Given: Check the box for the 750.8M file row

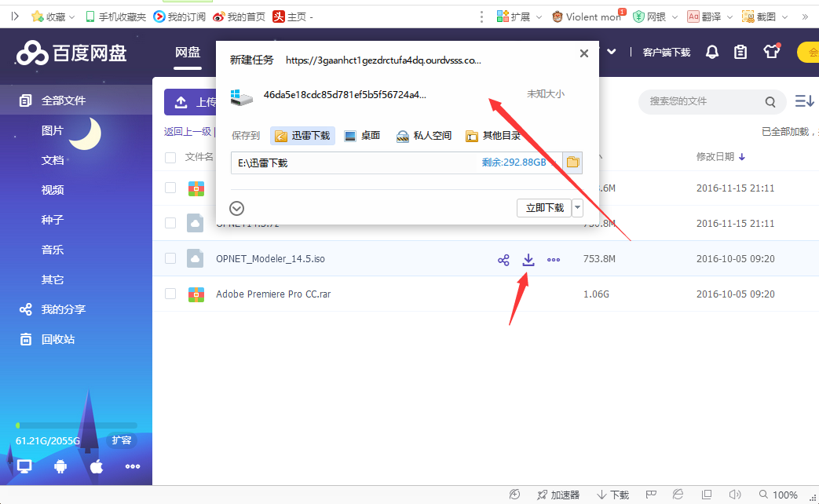Looking at the screenshot, I should [x=170, y=223].
